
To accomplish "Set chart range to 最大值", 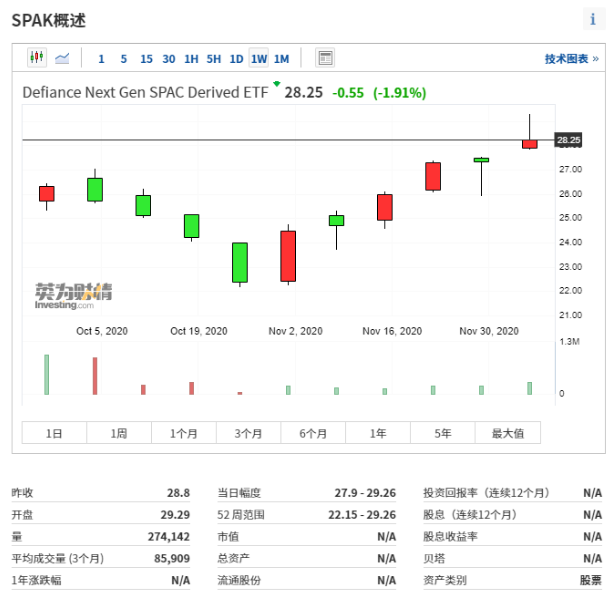I will [508, 433].
